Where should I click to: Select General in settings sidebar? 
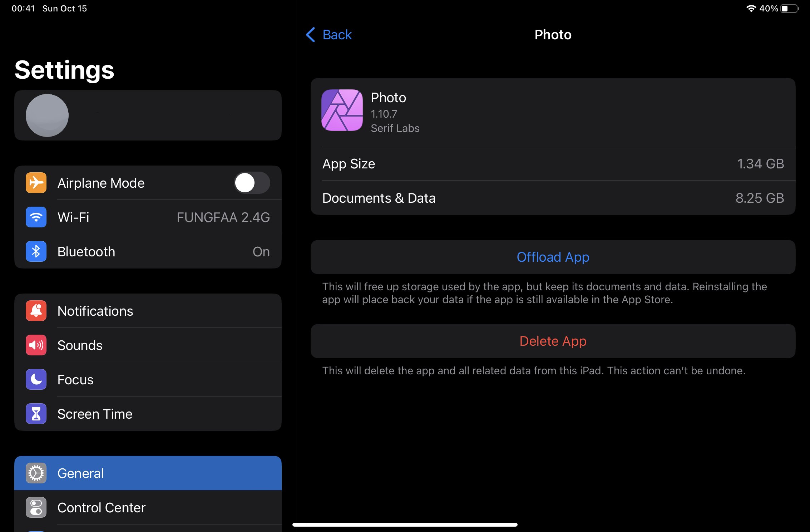(148, 473)
